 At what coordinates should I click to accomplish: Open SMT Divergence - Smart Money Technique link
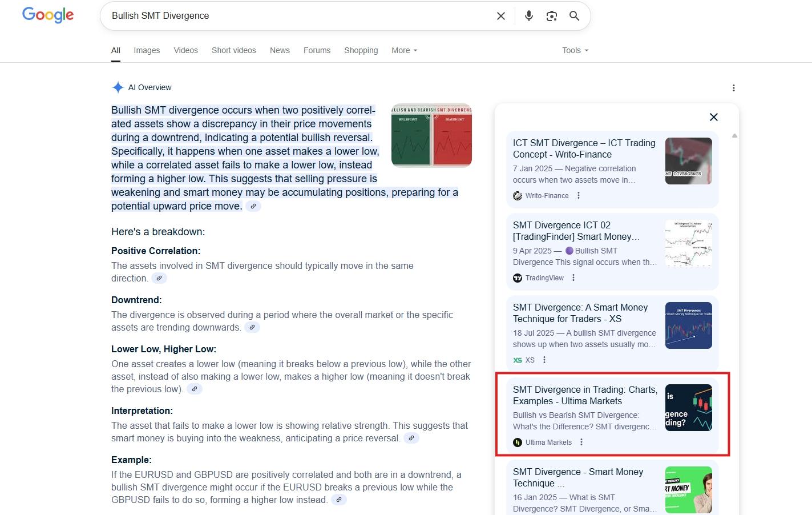[578, 477]
